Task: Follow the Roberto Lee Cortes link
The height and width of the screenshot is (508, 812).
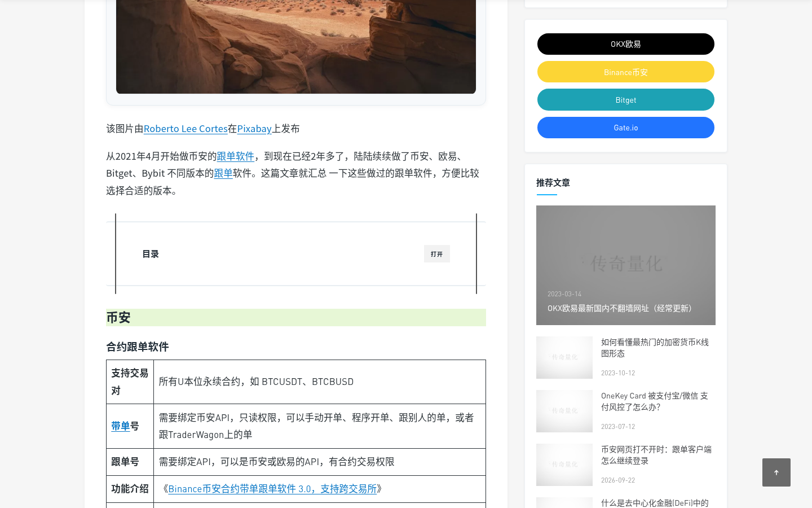Action: point(186,129)
